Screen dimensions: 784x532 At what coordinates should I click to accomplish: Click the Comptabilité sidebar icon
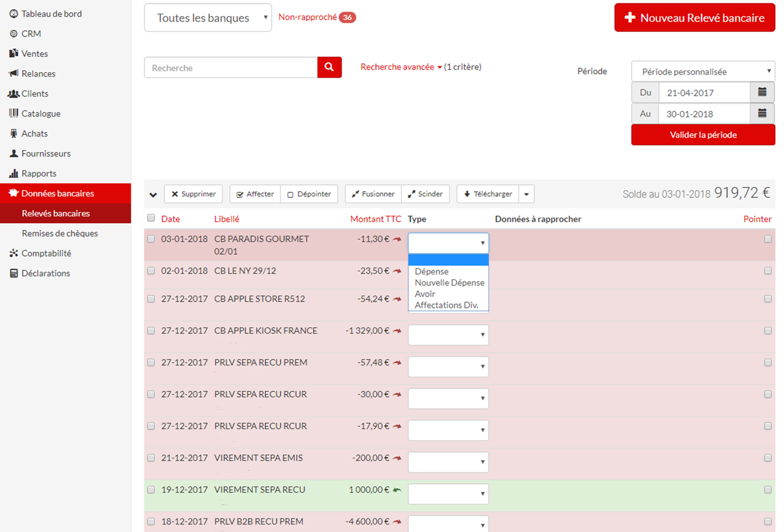(x=13, y=253)
